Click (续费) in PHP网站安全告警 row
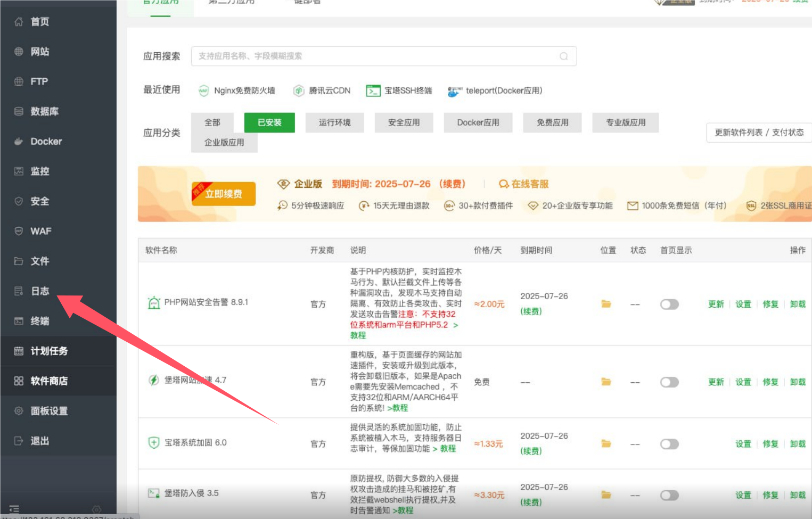 click(531, 311)
